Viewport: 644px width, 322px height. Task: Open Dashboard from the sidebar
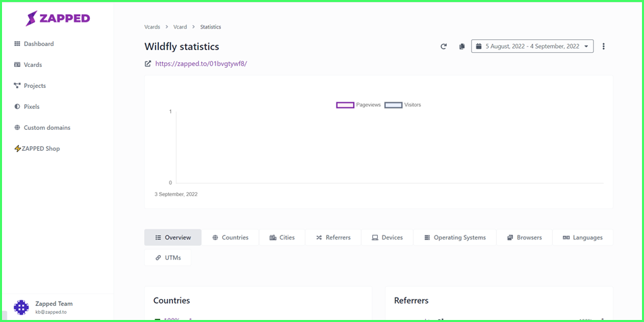pos(39,43)
